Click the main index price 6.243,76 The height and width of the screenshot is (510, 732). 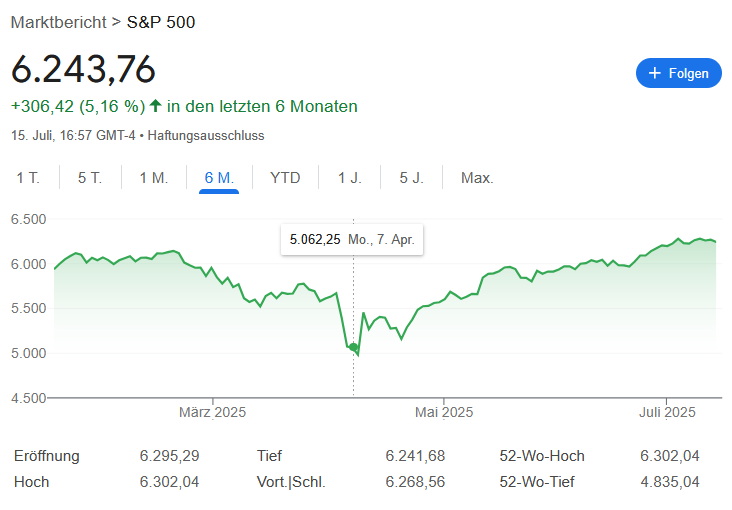[x=83, y=69]
